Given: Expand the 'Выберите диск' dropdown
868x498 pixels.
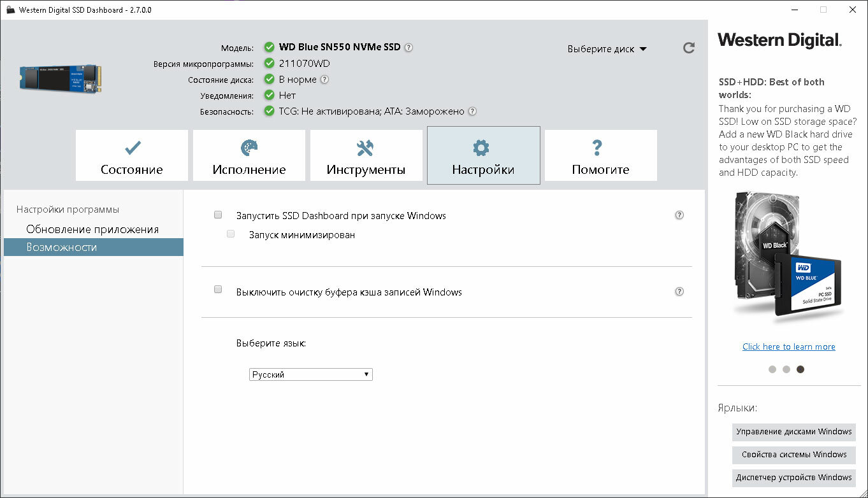Looking at the screenshot, I should [607, 49].
